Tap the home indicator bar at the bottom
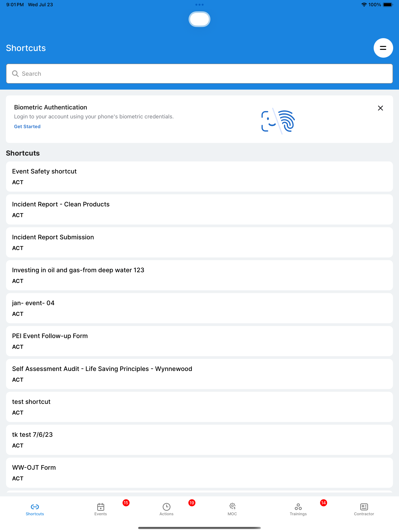Viewport: 399px width, 532px height. pyautogui.click(x=199, y=528)
